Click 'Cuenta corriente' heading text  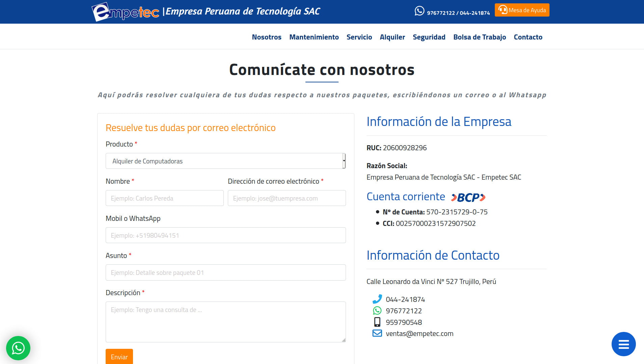pos(406,197)
